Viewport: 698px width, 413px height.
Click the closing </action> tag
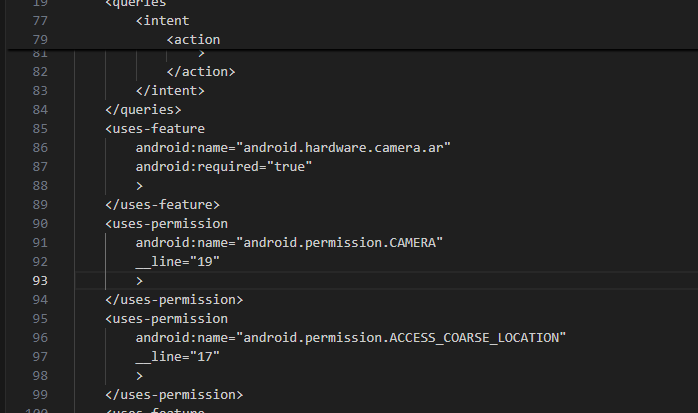tap(201, 71)
